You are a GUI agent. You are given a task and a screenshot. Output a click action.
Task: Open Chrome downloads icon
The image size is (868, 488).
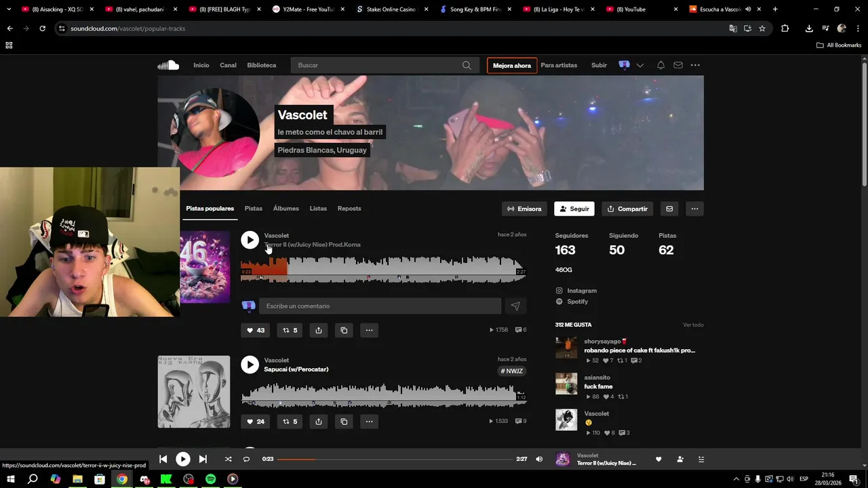[809, 28]
